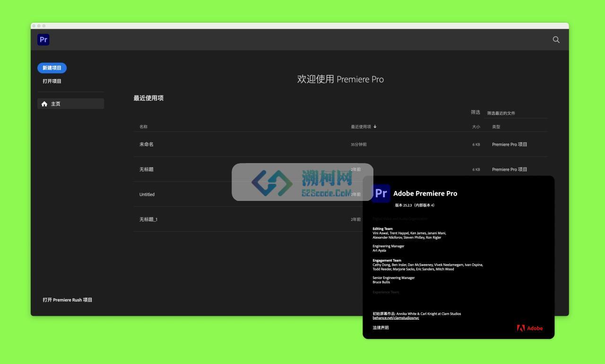
Task: Click the 版本 25.2.3 version text
Action: point(415,205)
